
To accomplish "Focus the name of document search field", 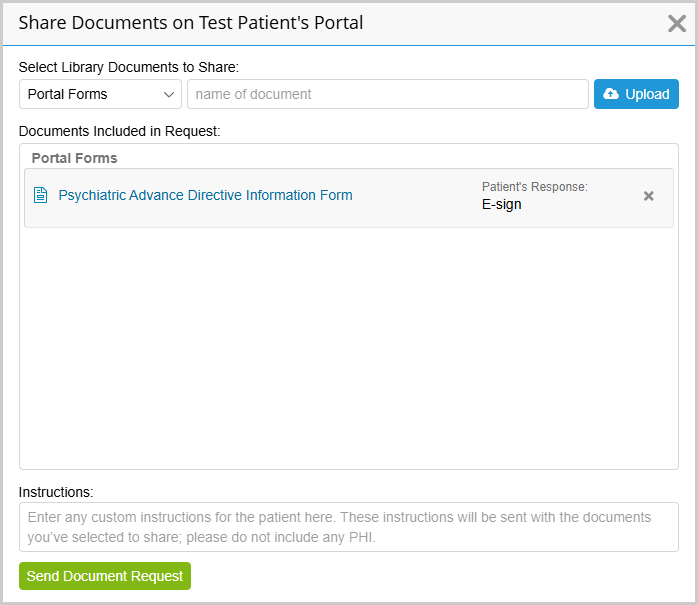I will (387, 94).
